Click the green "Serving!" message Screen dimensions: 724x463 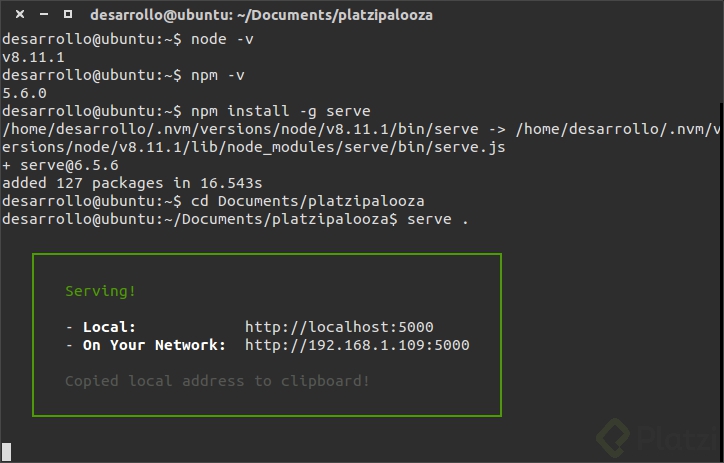point(100,291)
